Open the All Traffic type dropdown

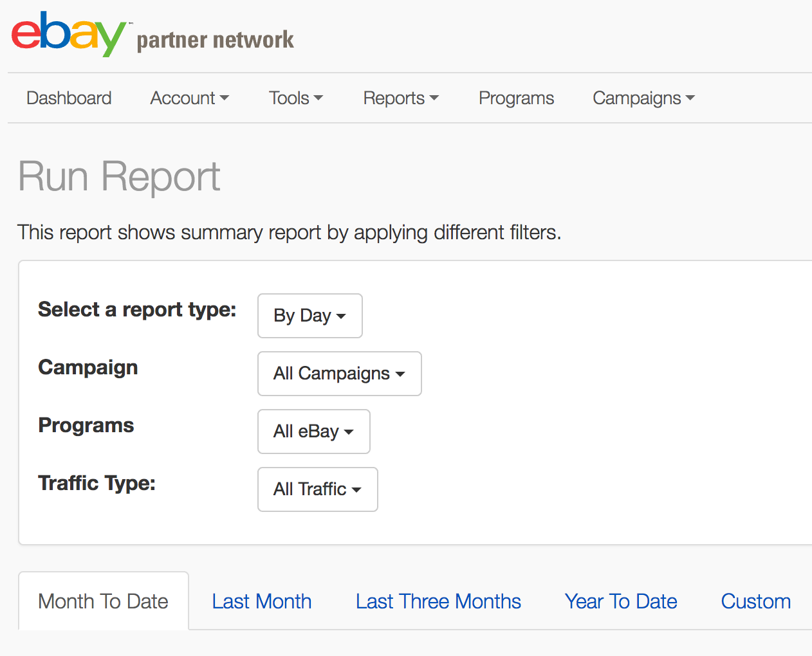click(x=318, y=489)
